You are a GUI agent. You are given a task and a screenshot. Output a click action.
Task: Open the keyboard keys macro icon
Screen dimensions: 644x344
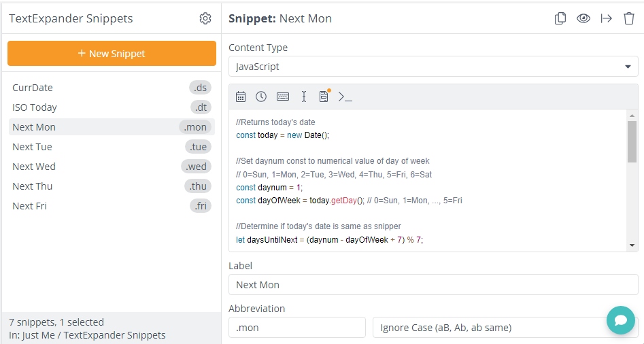(283, 97)
